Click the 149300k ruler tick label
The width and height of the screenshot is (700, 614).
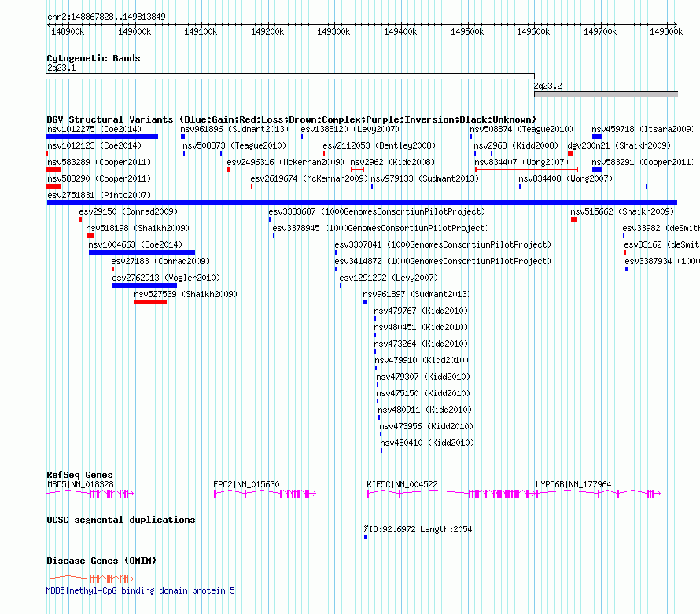333,31
